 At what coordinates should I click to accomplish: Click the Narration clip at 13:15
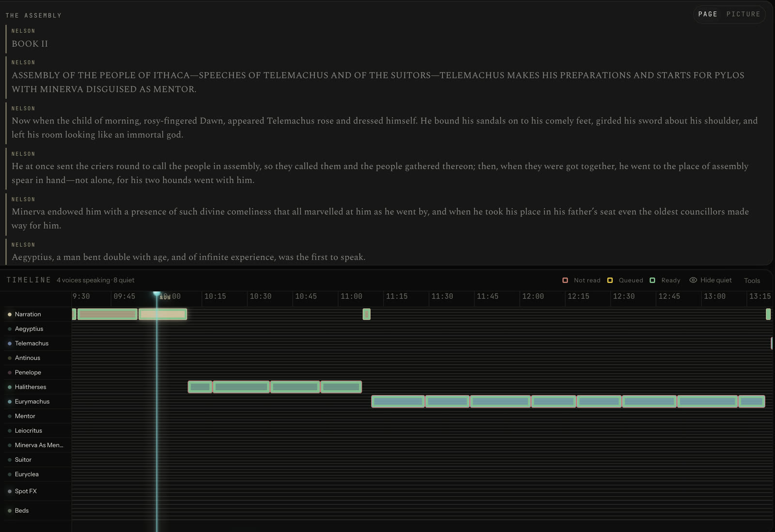click(x=768, y=314)
